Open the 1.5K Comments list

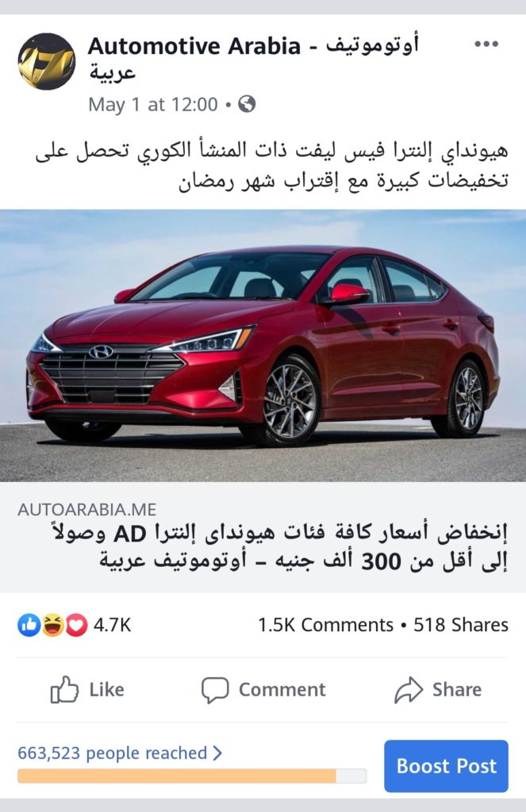(325, 625)
